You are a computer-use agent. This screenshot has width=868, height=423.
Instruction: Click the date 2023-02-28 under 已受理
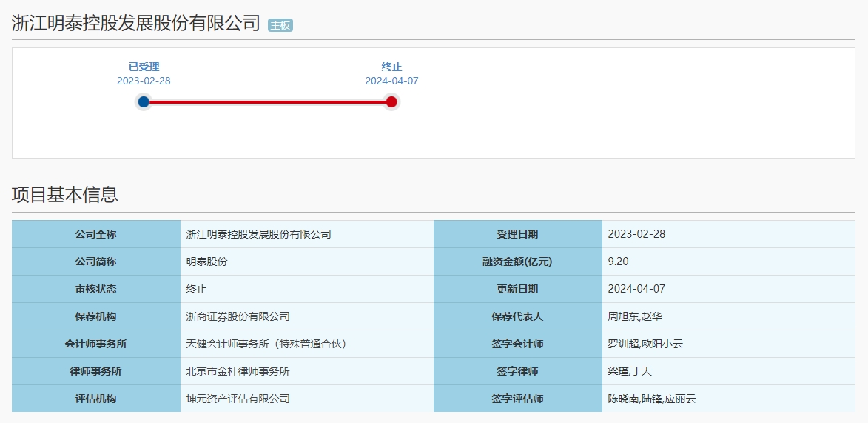coord(144,81)
